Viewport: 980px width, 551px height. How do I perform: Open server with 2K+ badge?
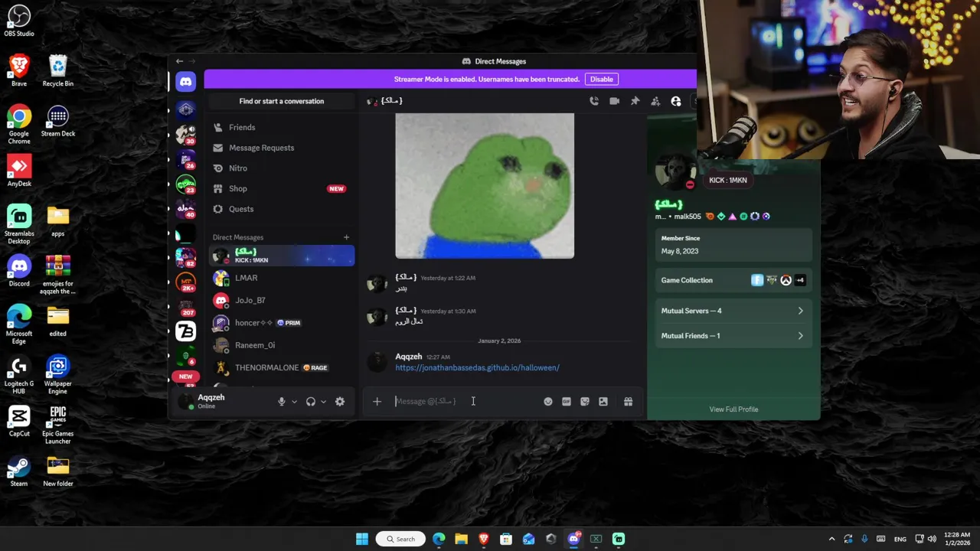coord(185,282)
